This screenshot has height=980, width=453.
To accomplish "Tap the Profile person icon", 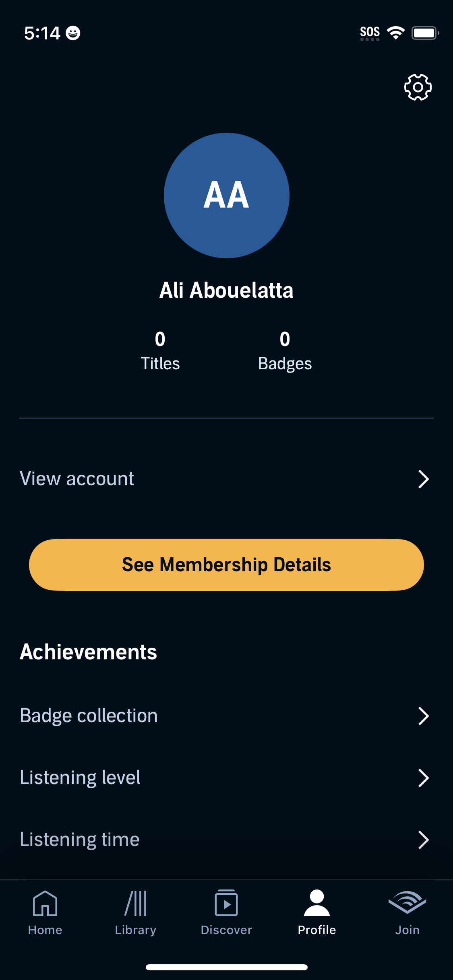I will [x=317, y=904].
